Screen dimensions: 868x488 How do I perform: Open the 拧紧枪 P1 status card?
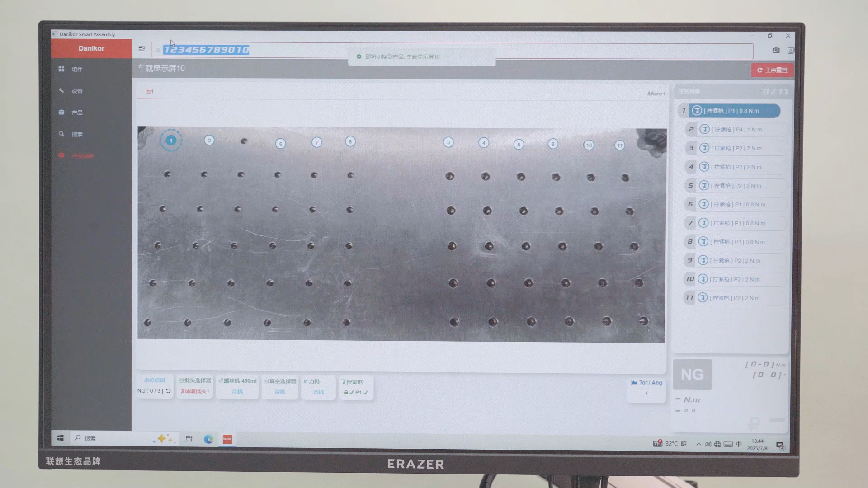point(356,387)
